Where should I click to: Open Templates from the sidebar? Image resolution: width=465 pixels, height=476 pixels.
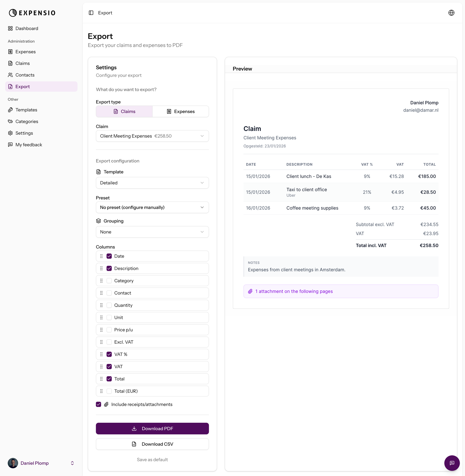26,110
